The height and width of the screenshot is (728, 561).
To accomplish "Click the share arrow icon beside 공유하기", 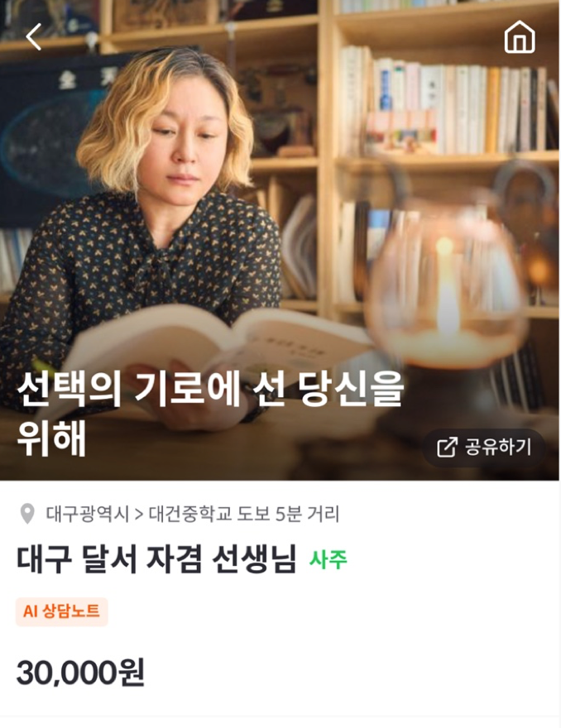I will point(447,447).
